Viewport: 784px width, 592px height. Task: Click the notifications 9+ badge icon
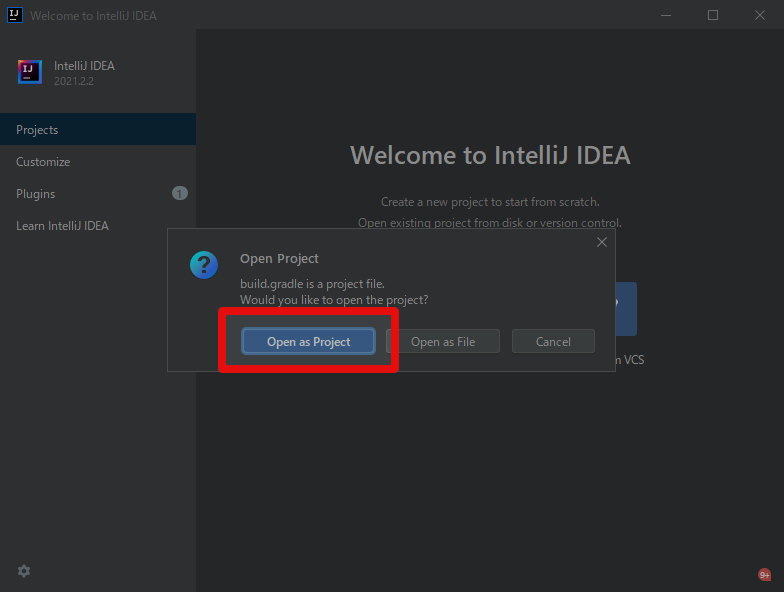pos(764,575)
